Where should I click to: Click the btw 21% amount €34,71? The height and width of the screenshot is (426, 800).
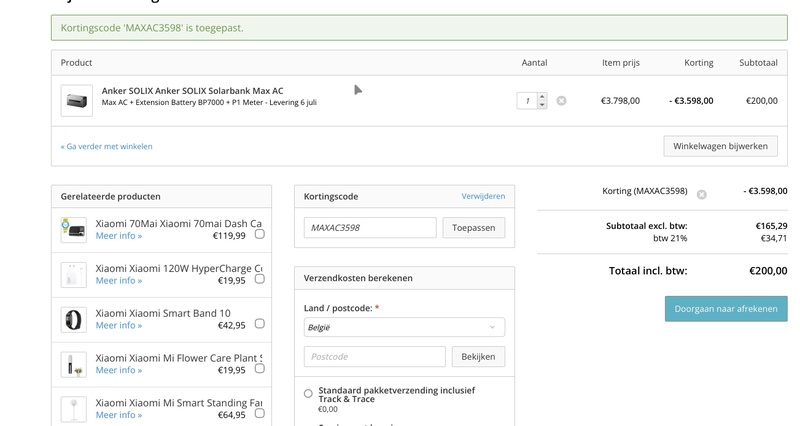click(774, 238)
